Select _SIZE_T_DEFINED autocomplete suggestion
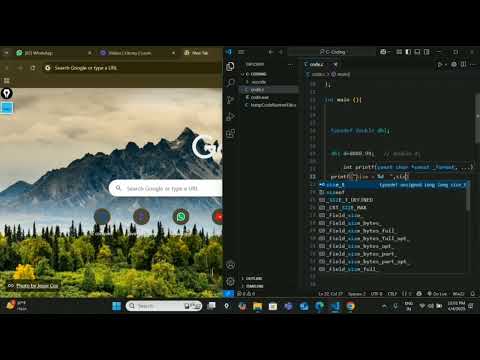This screenshot has height=360, width=480. [x=393, y=200]
